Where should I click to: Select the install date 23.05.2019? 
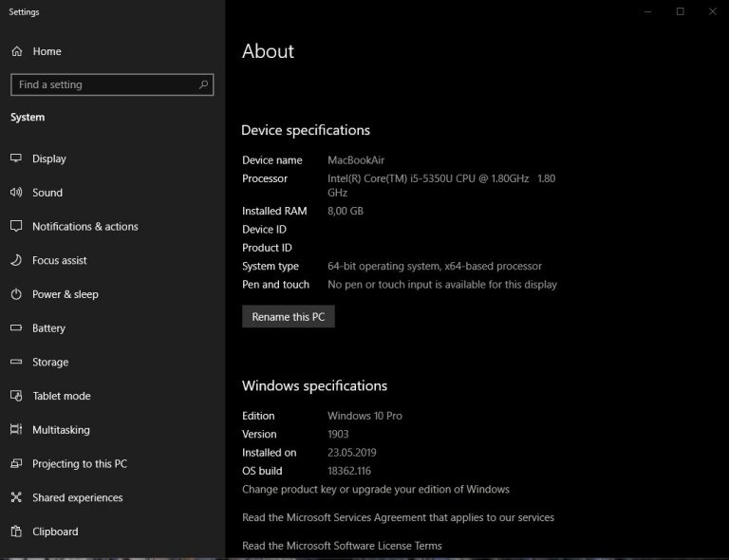pos(352,453)
